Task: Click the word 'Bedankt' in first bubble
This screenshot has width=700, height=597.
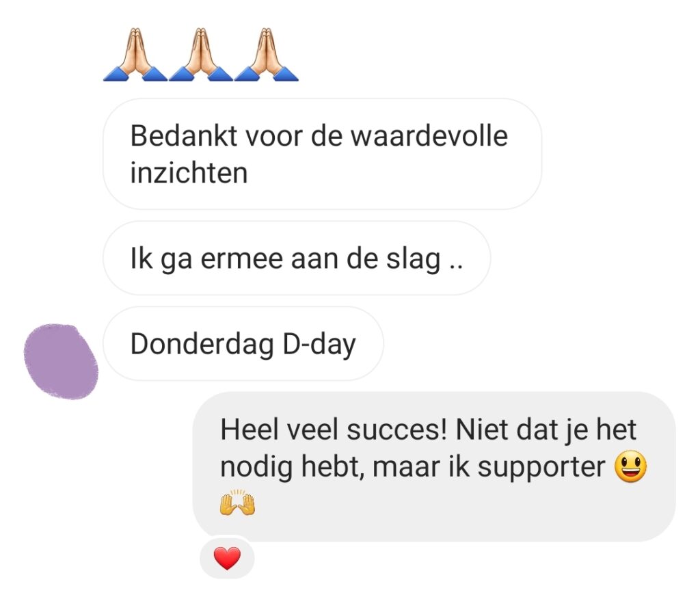Action: (183, 135)
